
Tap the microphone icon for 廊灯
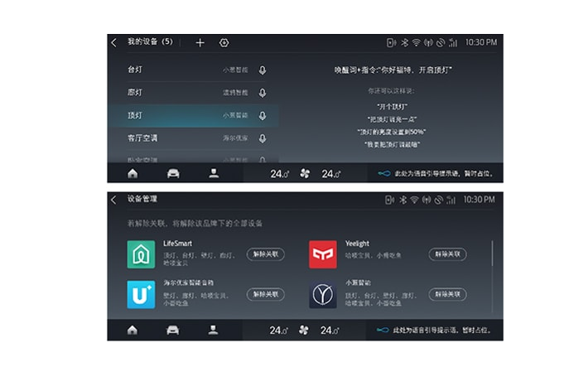coord(263,93)
